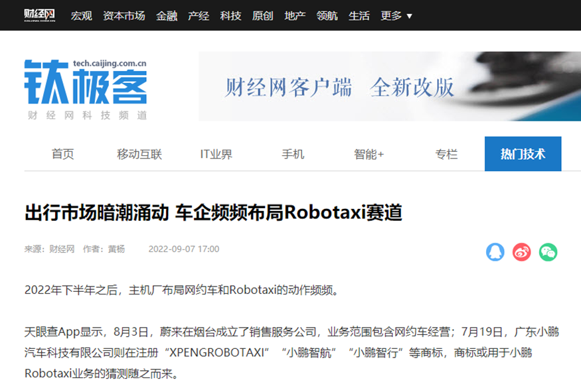Switch to the 手机 tab
The image size is (581, 392).
coord(293,154)
